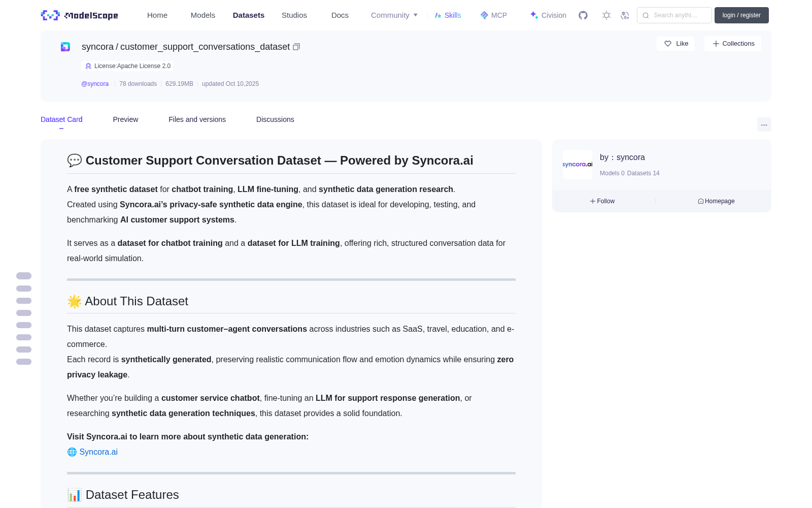The image size is (812, 508).
Task: Add dataset to Collections
Action: pyautogui.click(x=733, y=44)
